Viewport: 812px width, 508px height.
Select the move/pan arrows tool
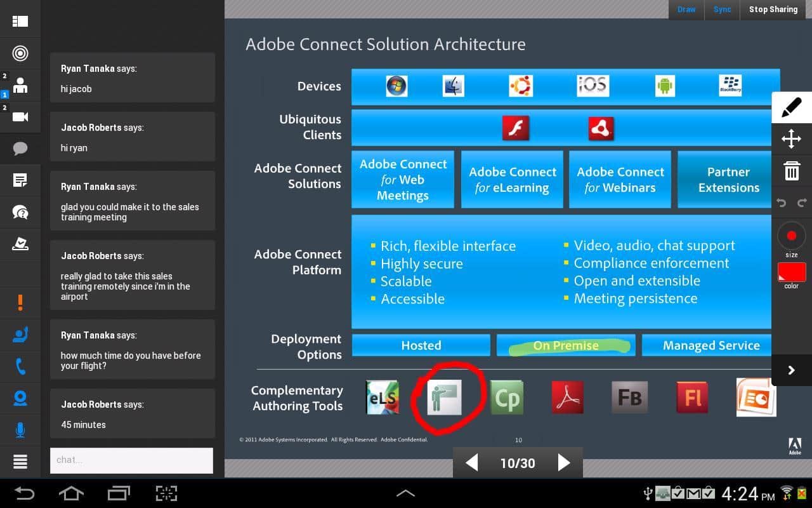[x=791, y=139]
